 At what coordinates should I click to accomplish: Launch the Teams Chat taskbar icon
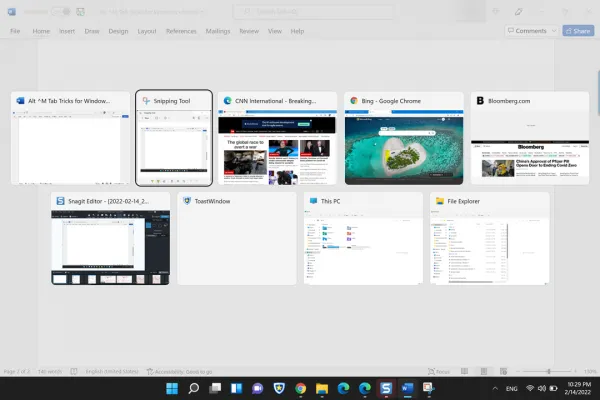pyautogui.click(x=258, y=389)
